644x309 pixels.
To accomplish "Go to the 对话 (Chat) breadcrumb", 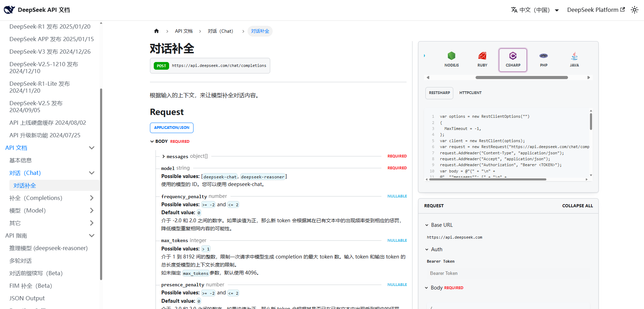I will pos(220,31).
